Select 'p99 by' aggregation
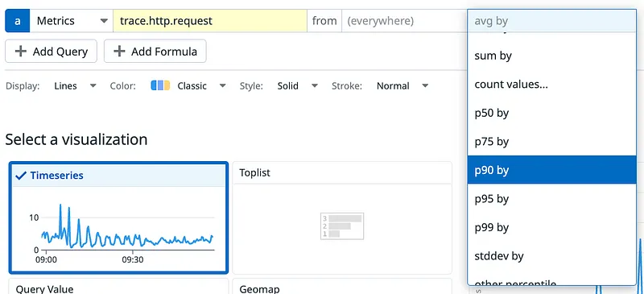 (x=551, y=227)
